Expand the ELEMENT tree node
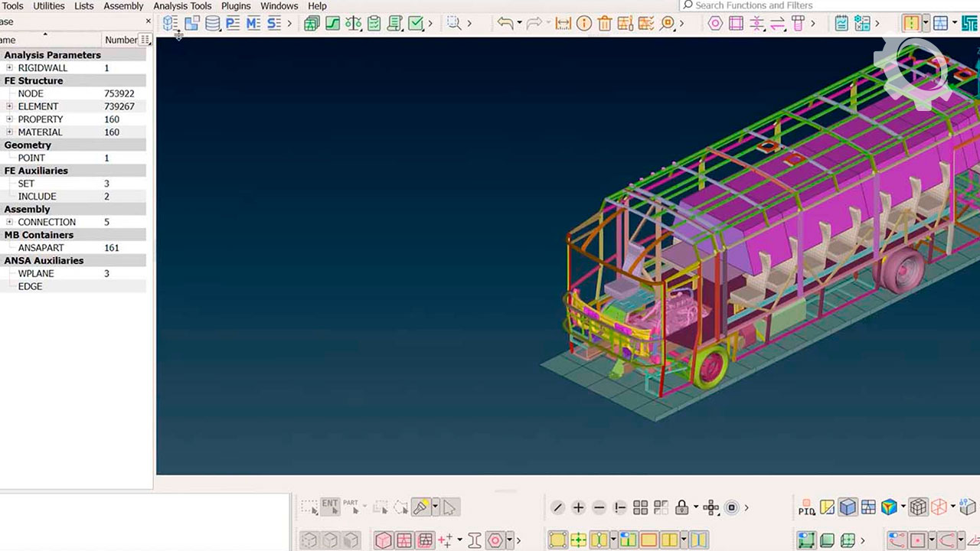The width and height of the screenshot is (980, 551). pos(9,106)
